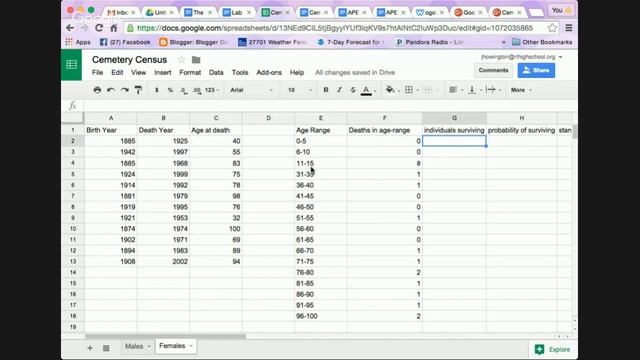Click the Sheets home green icon
Image resolution: width=640 pixels, height=360 pixels.
tap(71, 64)
